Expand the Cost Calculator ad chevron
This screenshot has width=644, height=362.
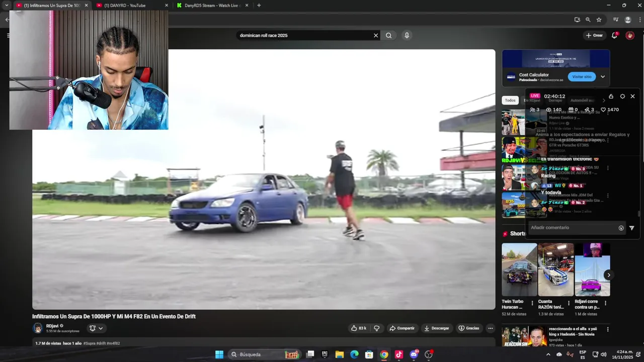pyautogui.click(x=603, y=77)
